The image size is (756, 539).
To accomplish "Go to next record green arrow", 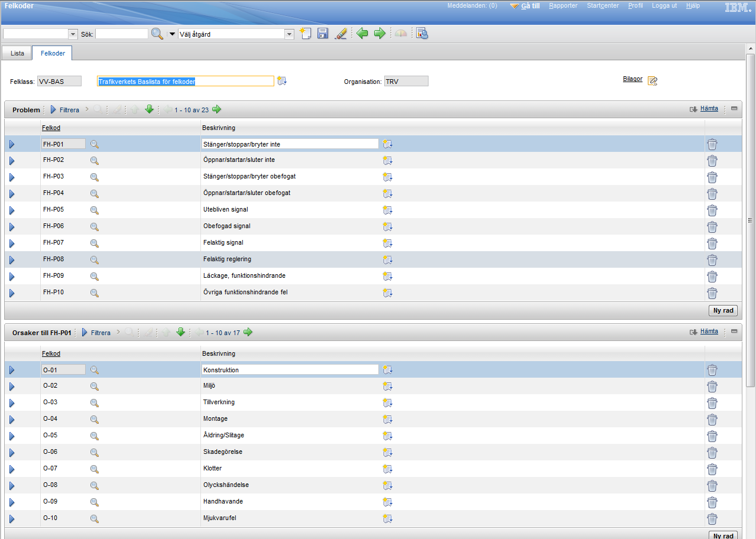I will tap(379, 34).
